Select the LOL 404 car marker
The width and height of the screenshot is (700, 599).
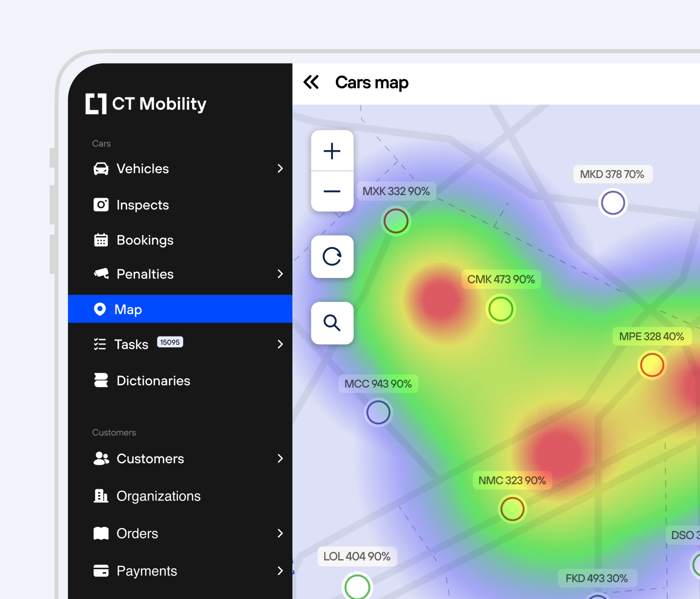(x=357, y=586)
